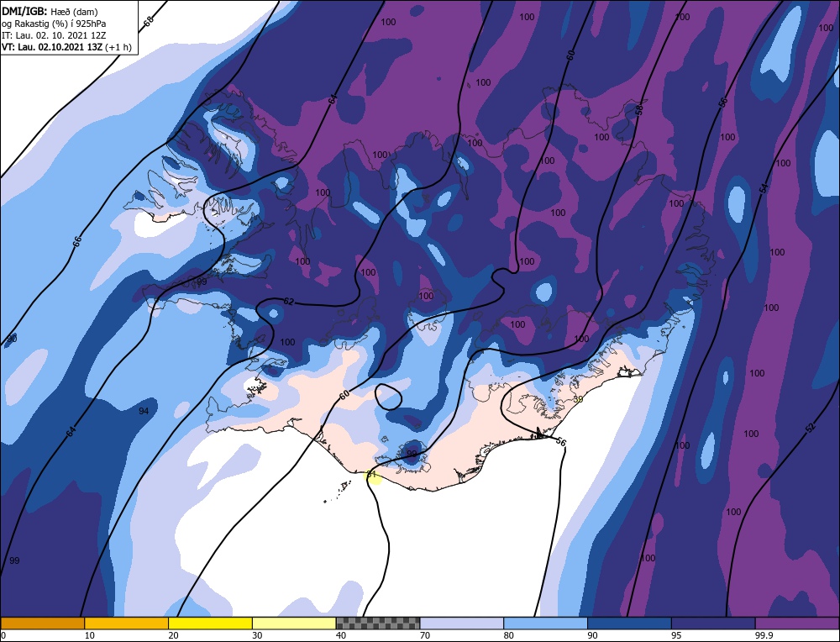Pick the light blue 80–90 legend swatch
The image size is (840, 642).
(545, 623)
